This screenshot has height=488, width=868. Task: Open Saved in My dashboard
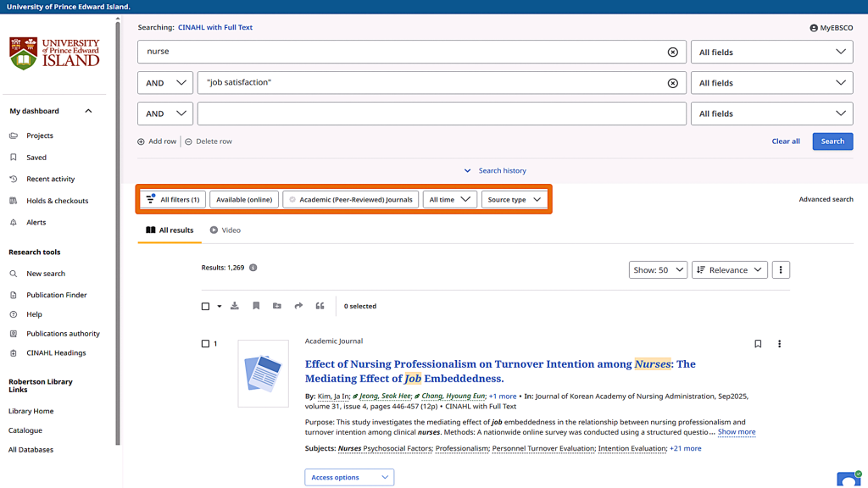point(36,158)
